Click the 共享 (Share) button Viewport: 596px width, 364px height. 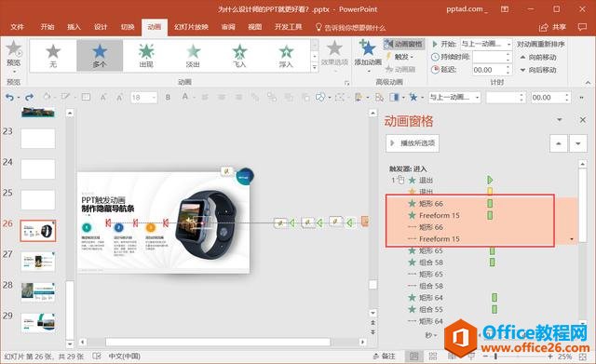(x=552, y=27)
